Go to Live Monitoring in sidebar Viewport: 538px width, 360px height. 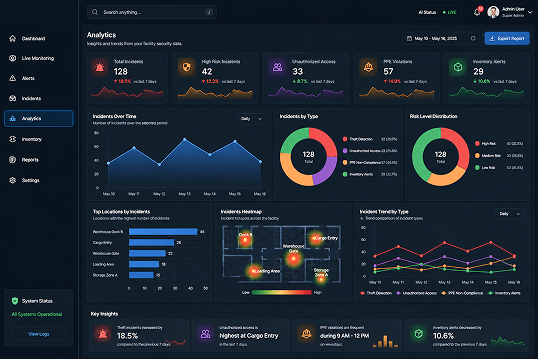pyautogui.click(x=38, y=58)
